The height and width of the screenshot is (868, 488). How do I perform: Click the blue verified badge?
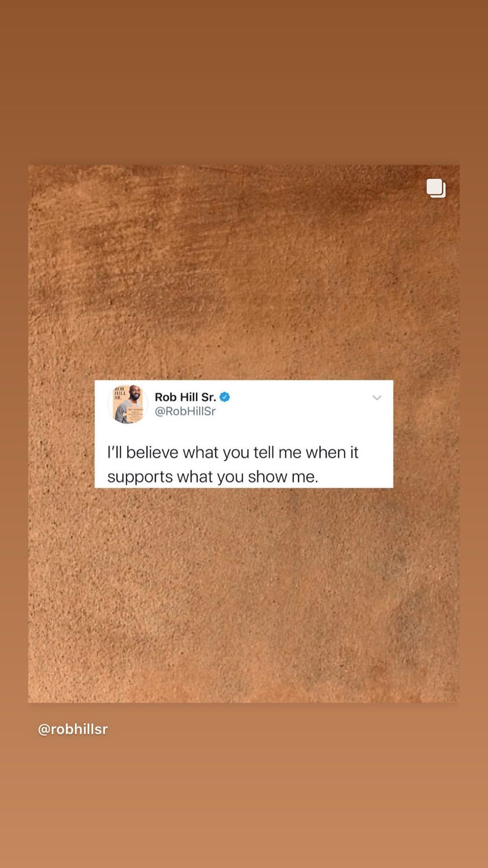coord(225,397)
